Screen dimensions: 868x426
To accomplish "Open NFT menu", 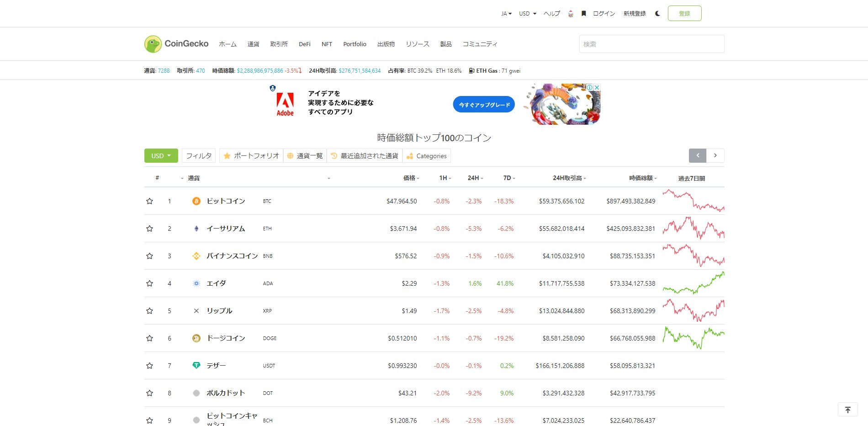I will (327, 44).
